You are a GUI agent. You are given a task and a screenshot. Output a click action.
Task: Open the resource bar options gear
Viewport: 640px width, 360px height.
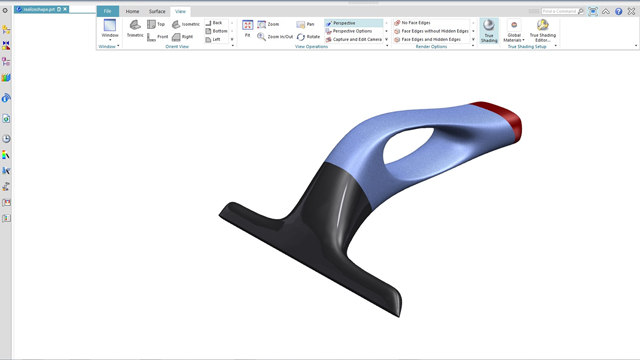coord(5,10)
